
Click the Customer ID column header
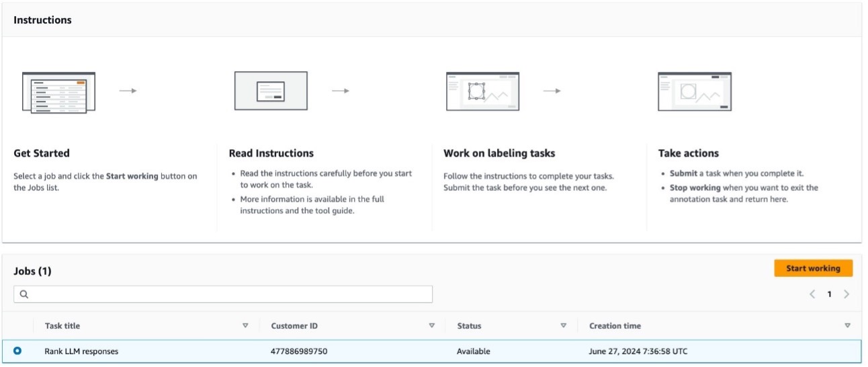click(294, 326)
